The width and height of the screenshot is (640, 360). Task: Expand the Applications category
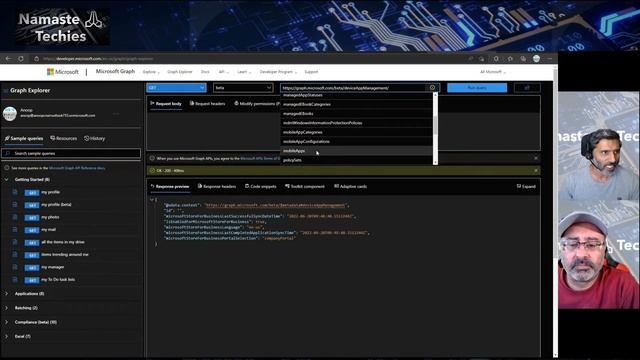(x=6, y=294)
